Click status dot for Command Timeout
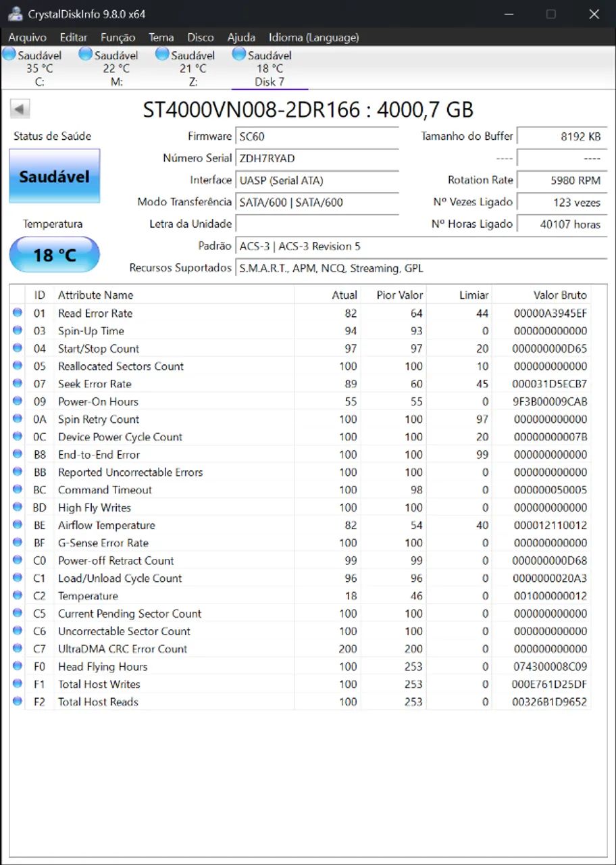Screen dimensions: 616x865 pos(18,489)
